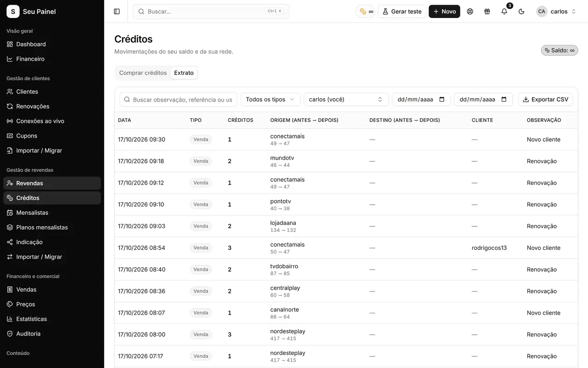
Task: Click the Saldo: ∞ balance badge
Action: point(560,50)
